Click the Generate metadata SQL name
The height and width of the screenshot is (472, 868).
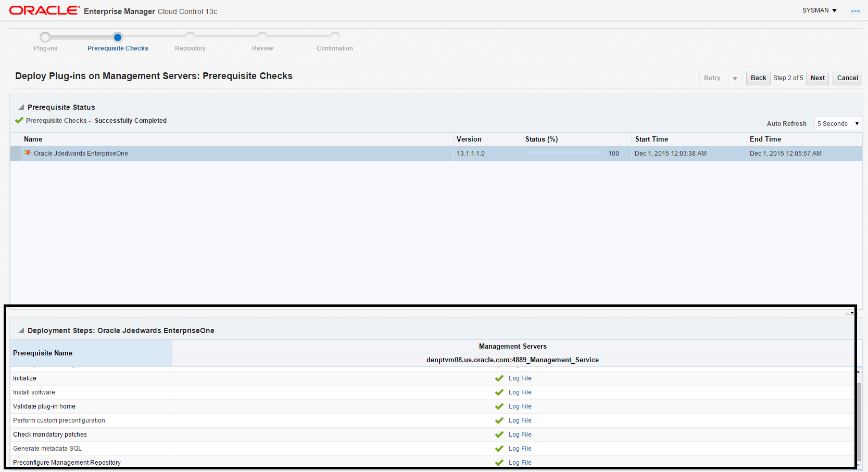[x=47, y=449]
